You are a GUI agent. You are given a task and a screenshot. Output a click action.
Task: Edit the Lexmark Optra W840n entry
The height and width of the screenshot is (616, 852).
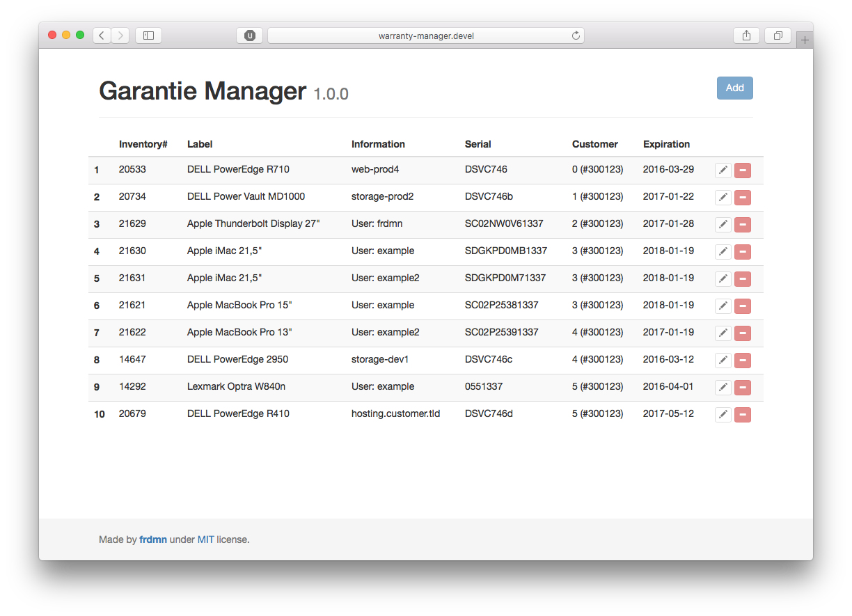[x=723, y=387]
